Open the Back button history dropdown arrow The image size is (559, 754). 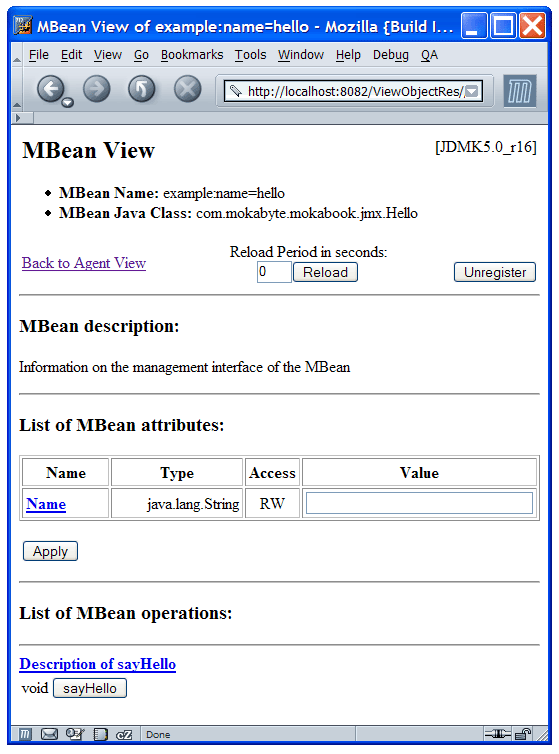pos(68,102)
